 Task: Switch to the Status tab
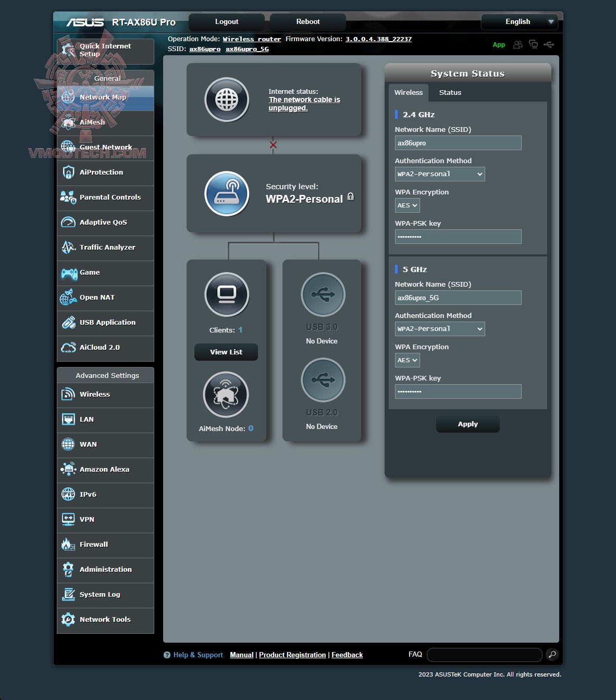click(x=450, y=93)
